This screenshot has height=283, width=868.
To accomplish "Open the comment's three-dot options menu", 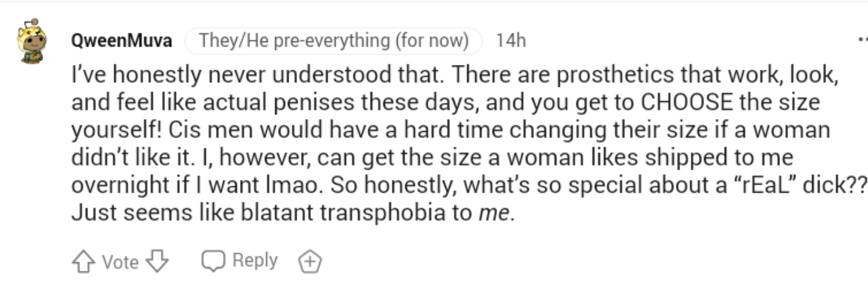I will [x=862, y=39].
